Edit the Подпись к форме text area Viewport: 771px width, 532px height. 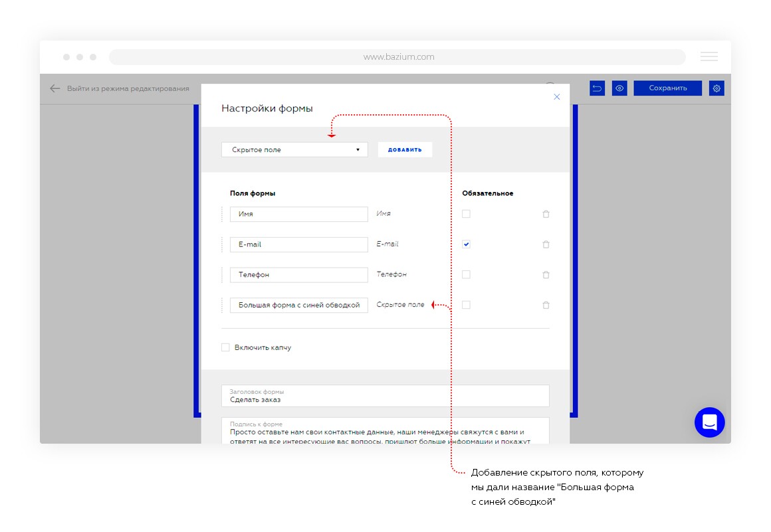385,431
